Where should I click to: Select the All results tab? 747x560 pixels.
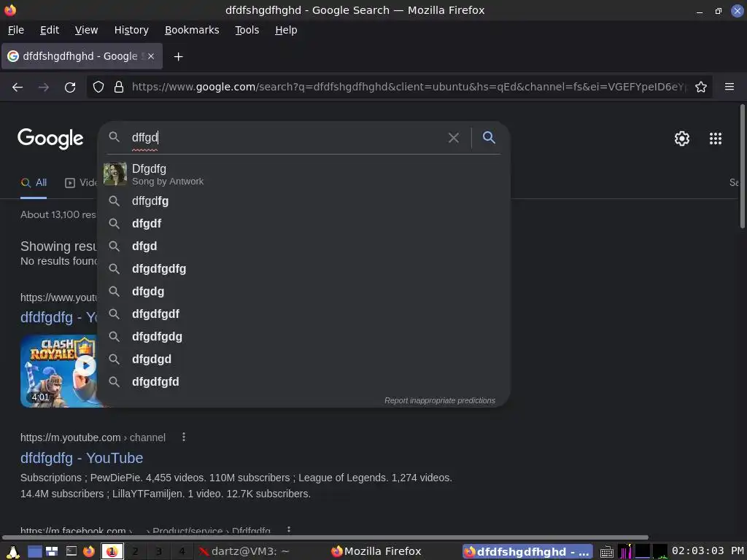click(x=34, y=183)
